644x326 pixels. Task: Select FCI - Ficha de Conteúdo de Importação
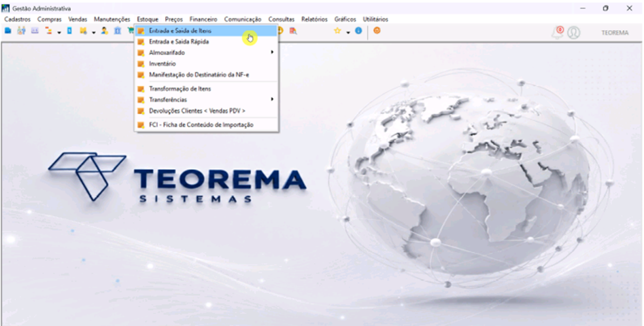pos(207,125)
